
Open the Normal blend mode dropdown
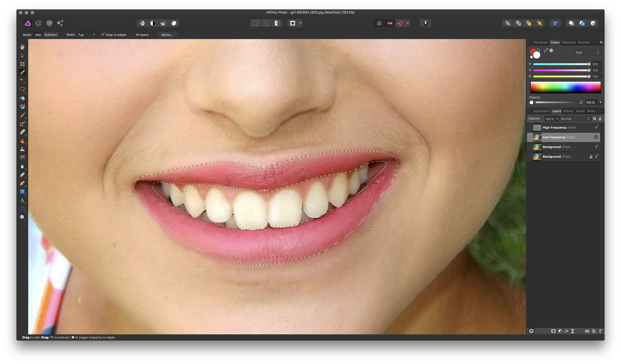point(575,119)
